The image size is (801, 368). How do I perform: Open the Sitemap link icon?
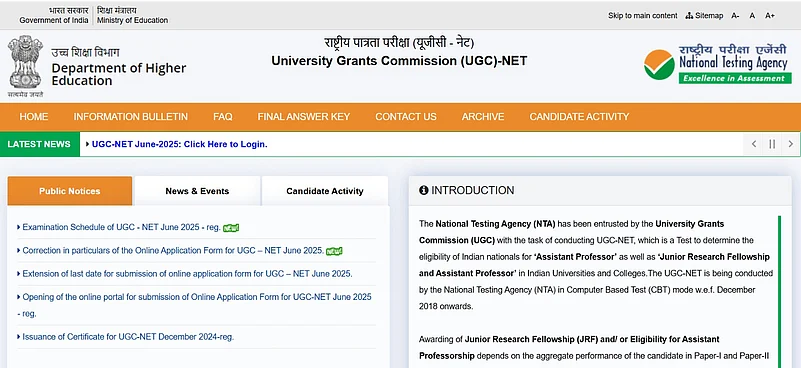[x=689, y=16]
